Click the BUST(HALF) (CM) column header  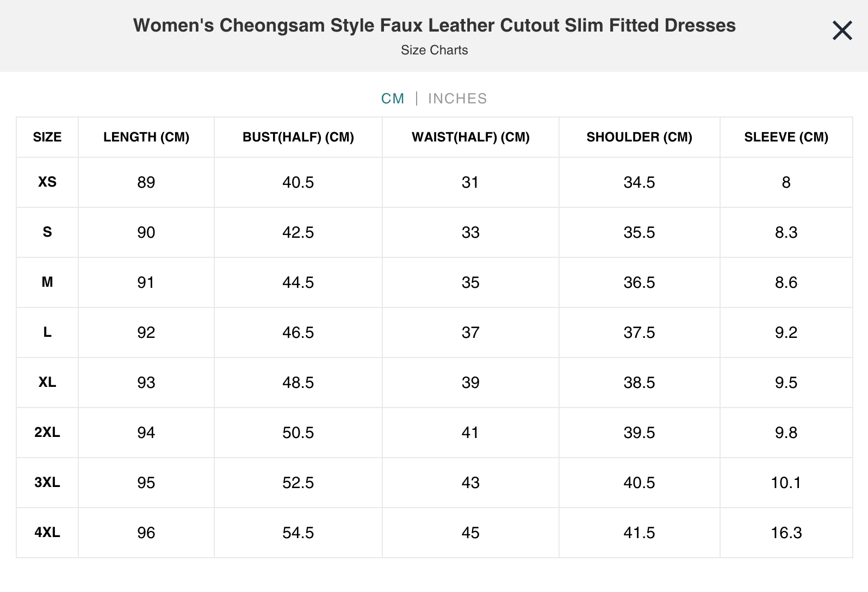pos(297,137)
